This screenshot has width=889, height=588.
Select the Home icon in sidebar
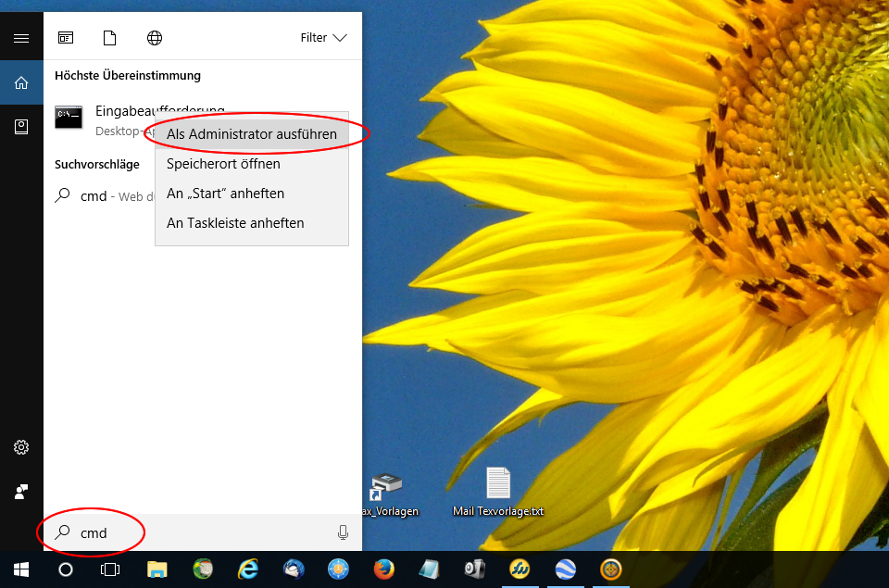pos(21,83)
